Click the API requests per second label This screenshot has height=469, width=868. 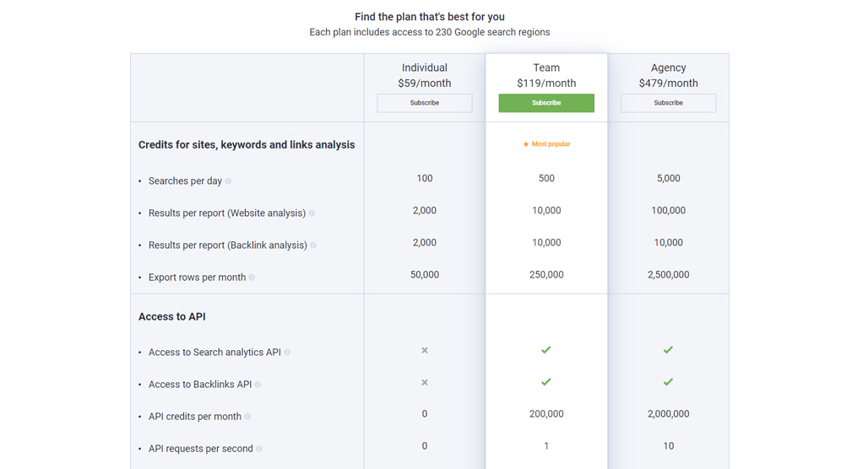[200, 449]
